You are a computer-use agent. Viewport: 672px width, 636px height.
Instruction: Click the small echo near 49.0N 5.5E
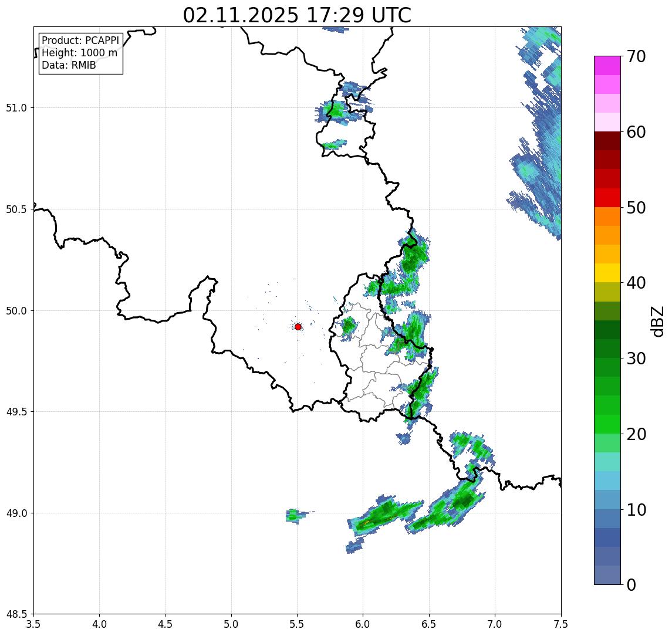click(296, 515)
